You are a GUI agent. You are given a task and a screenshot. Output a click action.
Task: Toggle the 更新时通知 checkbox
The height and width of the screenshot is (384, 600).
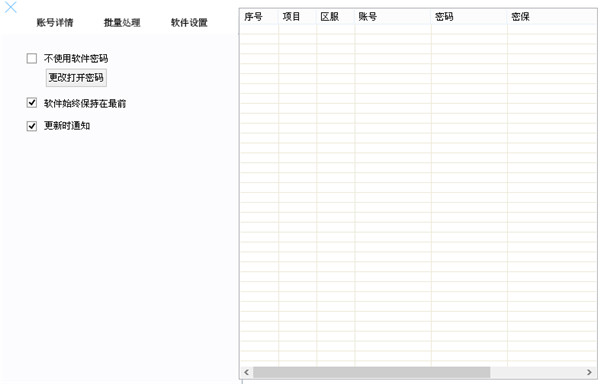(32, 126)
